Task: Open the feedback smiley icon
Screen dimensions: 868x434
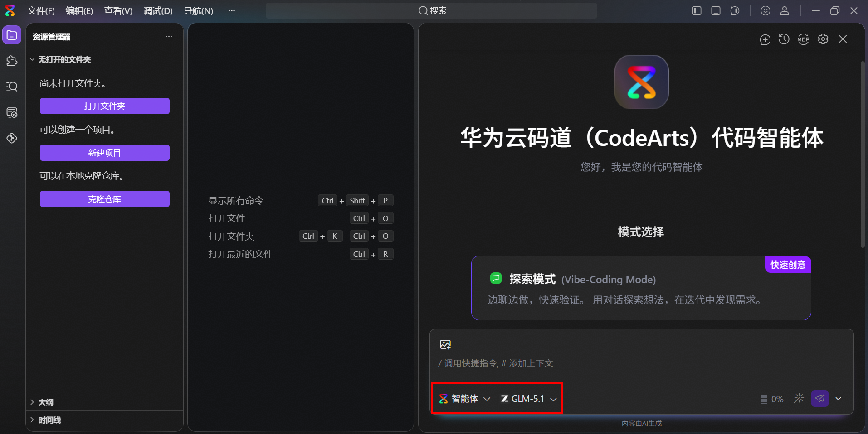Action: tap(766, 10)
